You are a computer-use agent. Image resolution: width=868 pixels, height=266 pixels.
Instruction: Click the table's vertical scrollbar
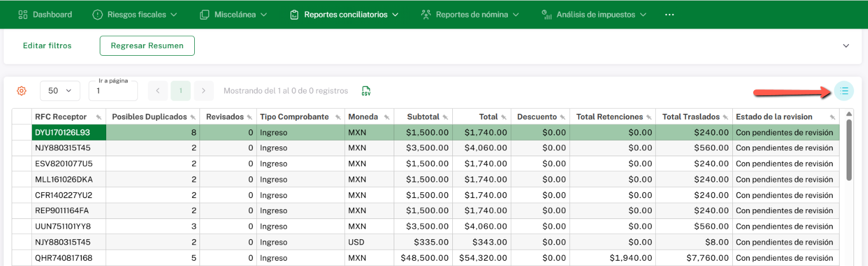tap(849, 150)
